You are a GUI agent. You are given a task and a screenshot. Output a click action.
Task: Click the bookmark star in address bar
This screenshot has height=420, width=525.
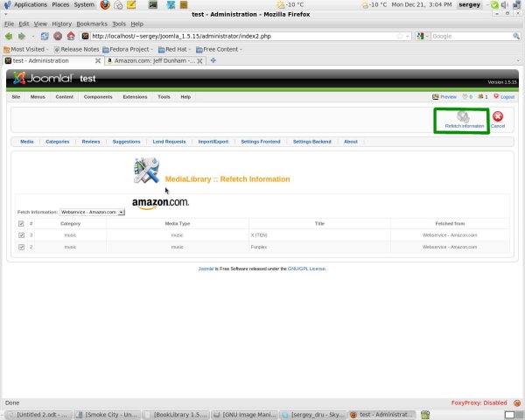pos(400,36)
